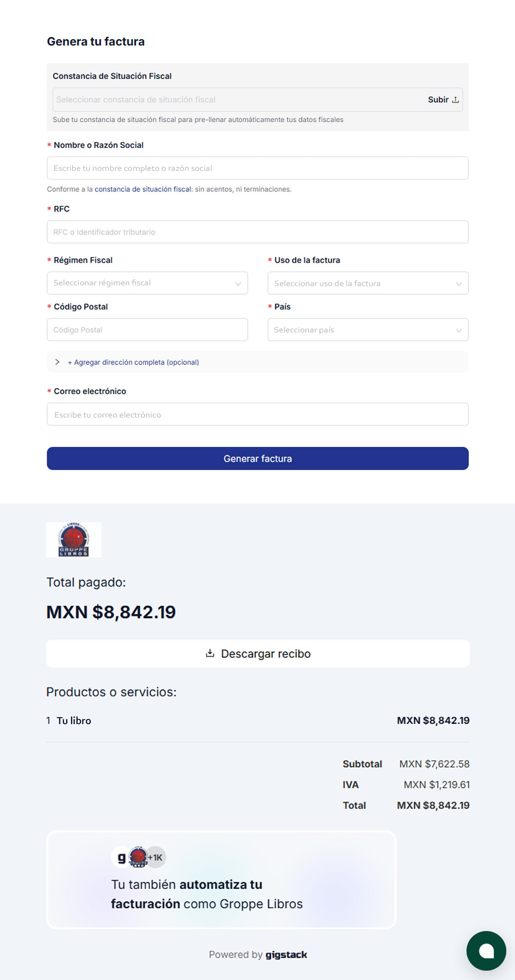Open the Régimen Fiscal dropdown
This screenshot has height=980, width=515.
pyautogui.click(x=147, y=283)
